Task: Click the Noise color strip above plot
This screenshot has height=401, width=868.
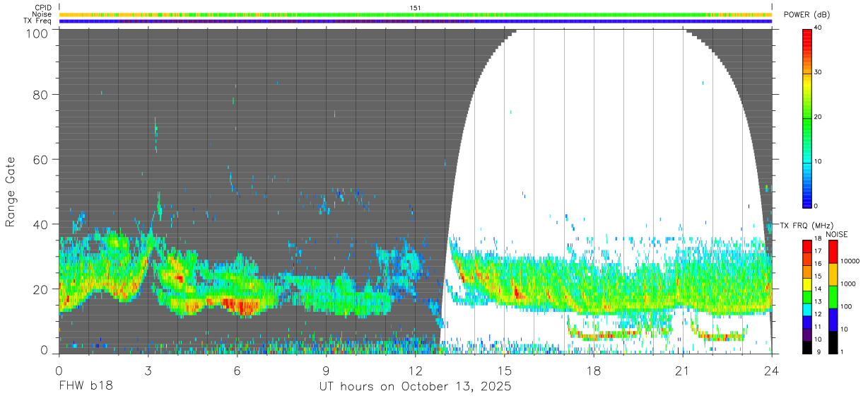Action: tap(415, 14)
